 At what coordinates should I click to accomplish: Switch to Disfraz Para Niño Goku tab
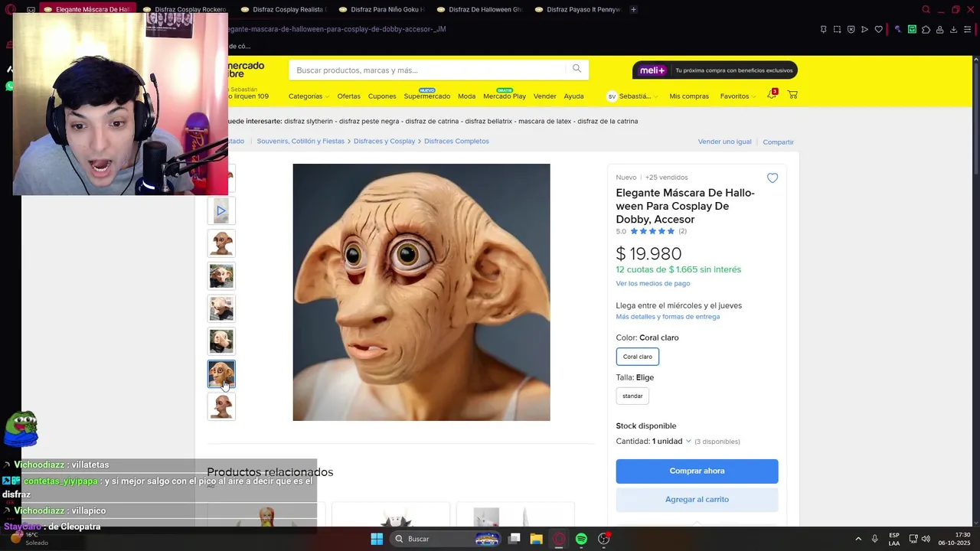pos(381,9)
